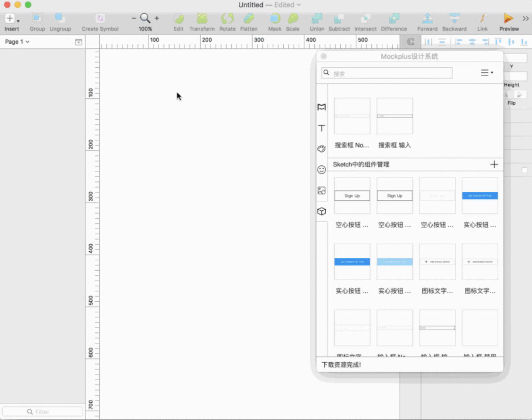Switch to the color palette tab
The width and height of the screenshot is (532, 420).
point(322,149)
